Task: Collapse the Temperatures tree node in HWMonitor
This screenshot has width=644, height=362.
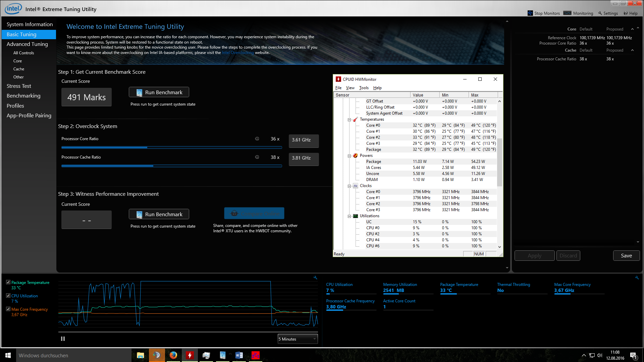Action: 349,120
